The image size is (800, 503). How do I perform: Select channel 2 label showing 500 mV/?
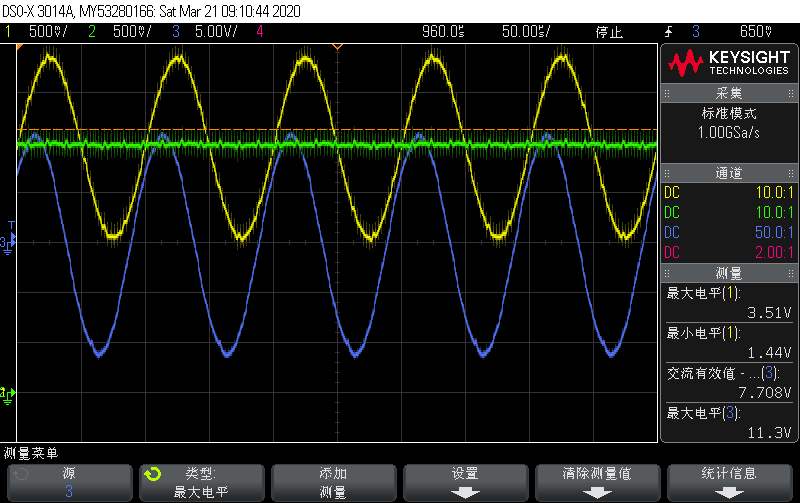click(x=119, y=32)
